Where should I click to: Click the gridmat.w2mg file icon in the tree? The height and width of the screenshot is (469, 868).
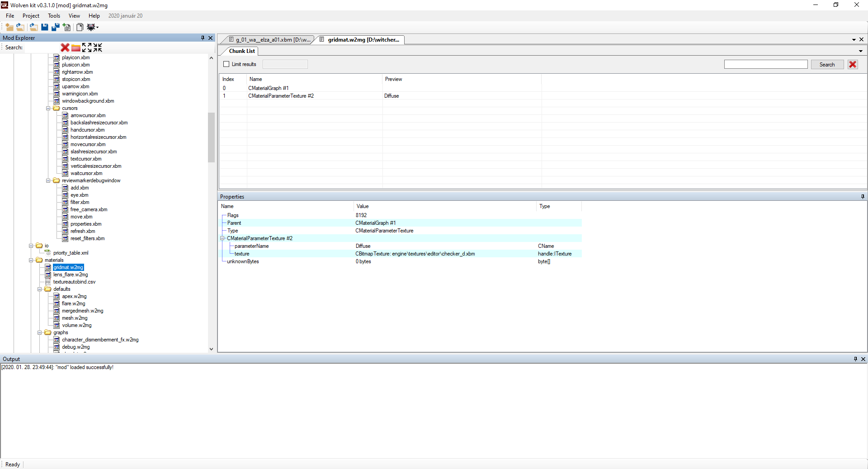[x=48, y=268]
